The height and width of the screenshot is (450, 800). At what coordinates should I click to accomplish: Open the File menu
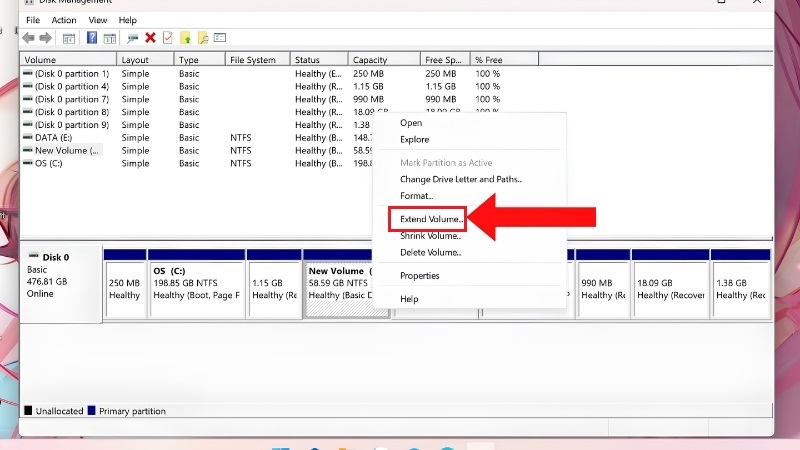[33, 20]
